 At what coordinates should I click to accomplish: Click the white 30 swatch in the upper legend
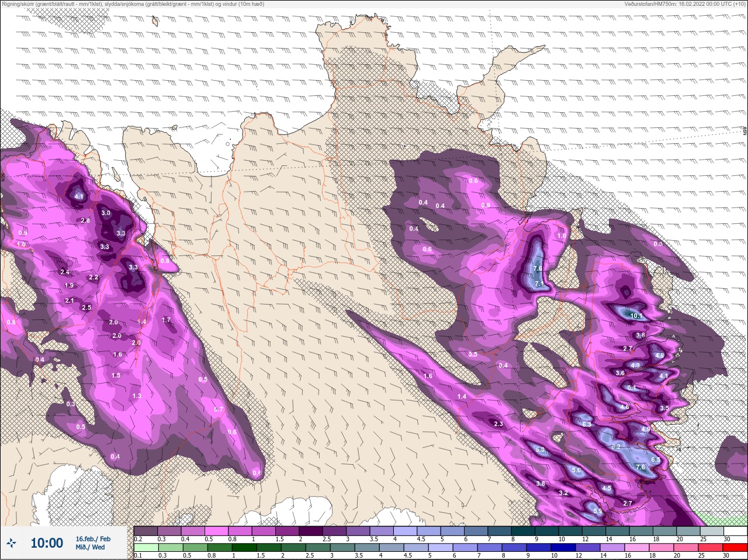point(736,531)
